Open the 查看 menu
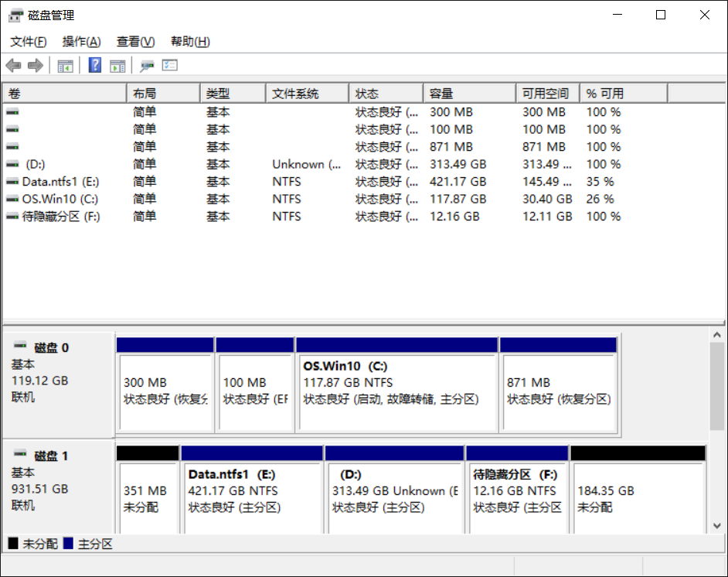This screenshot has height=577, width=728. pyautogui.click(x=135, y=41)
